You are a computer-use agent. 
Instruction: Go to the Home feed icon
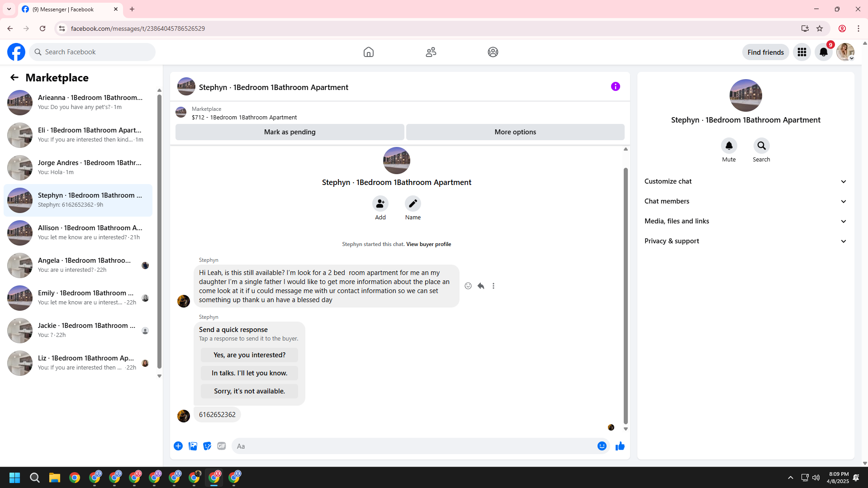coord(369,52)
